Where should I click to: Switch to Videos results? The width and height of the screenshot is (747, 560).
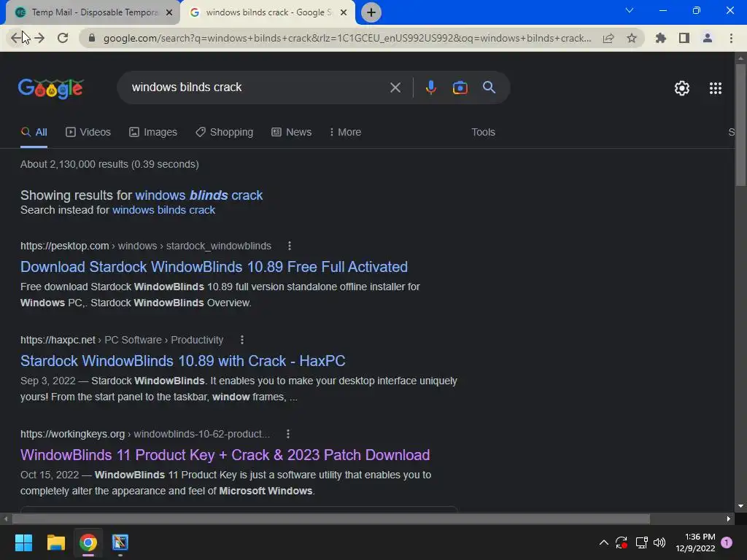88,133
